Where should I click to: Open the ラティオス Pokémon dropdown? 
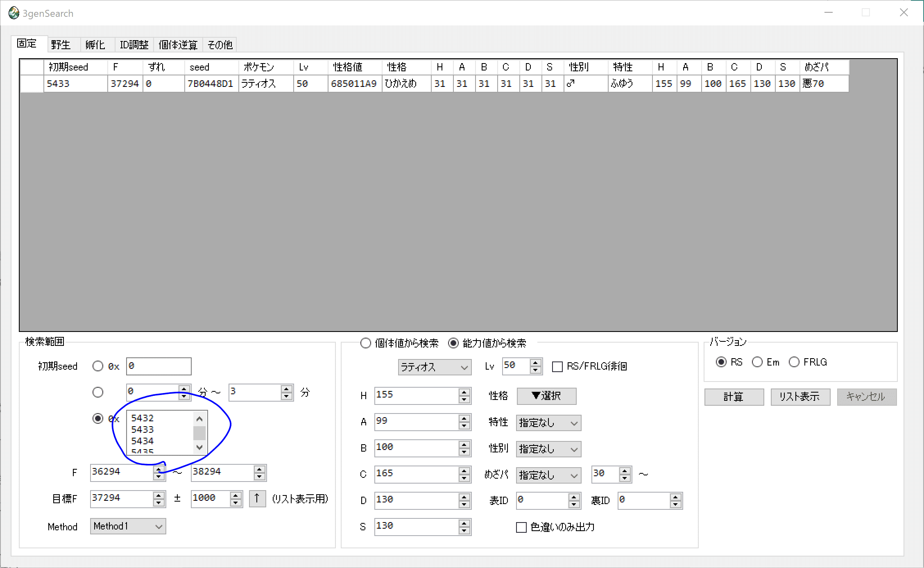pos(435,367)
